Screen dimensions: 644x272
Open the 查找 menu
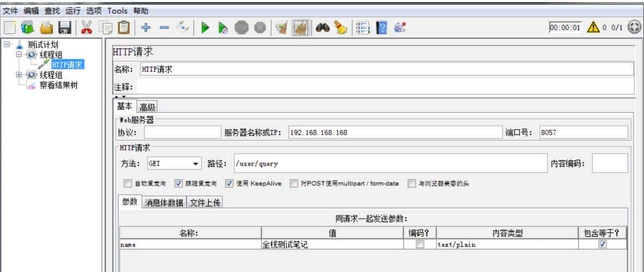coord(52,11)
